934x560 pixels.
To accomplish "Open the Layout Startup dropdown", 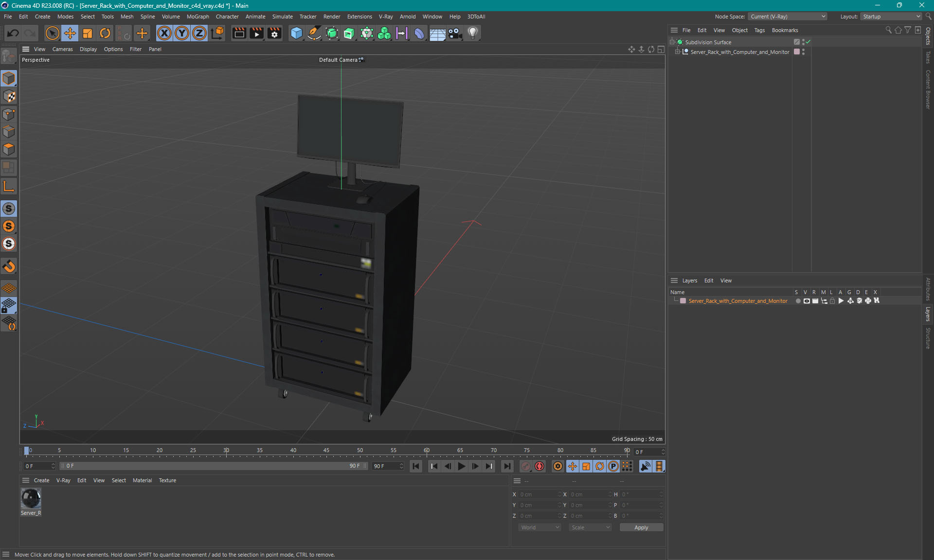I will (x=891, y=17).
